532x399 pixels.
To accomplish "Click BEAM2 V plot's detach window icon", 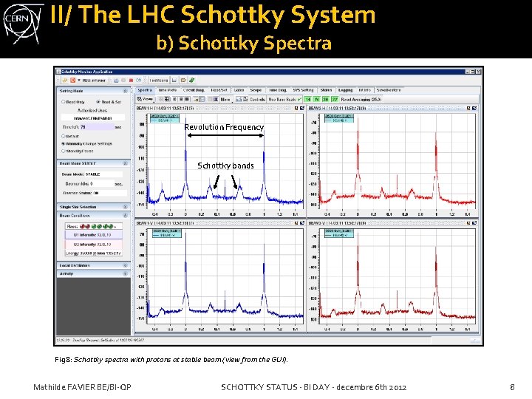I will pyautogui.click(x=474, y=223).
